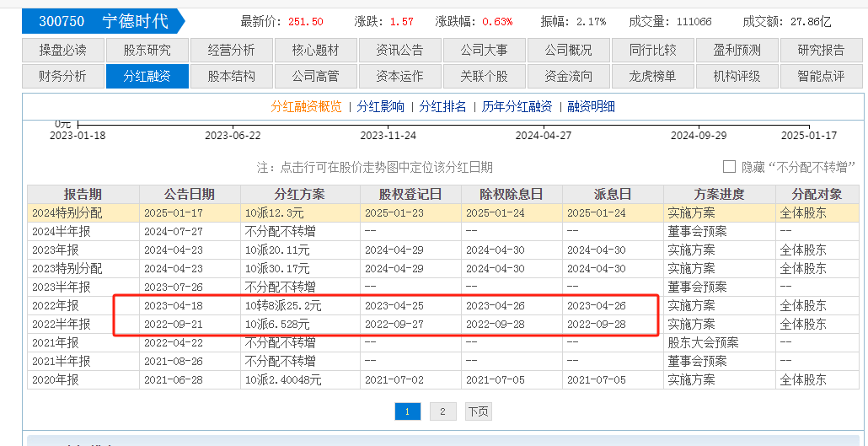The width and height of the screenshot is (868, 446).
Task: Click the 除权除息日 column header
Action: pos(512,195)
